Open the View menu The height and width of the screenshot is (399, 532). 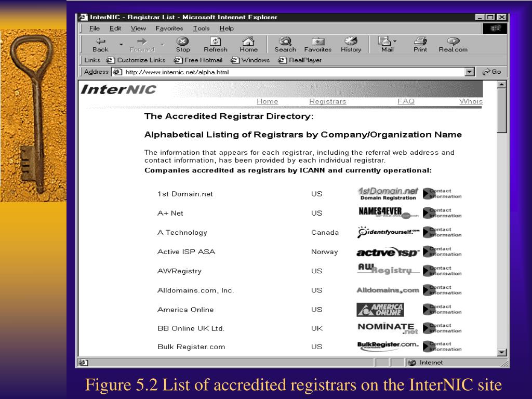(x=138, y=29)
